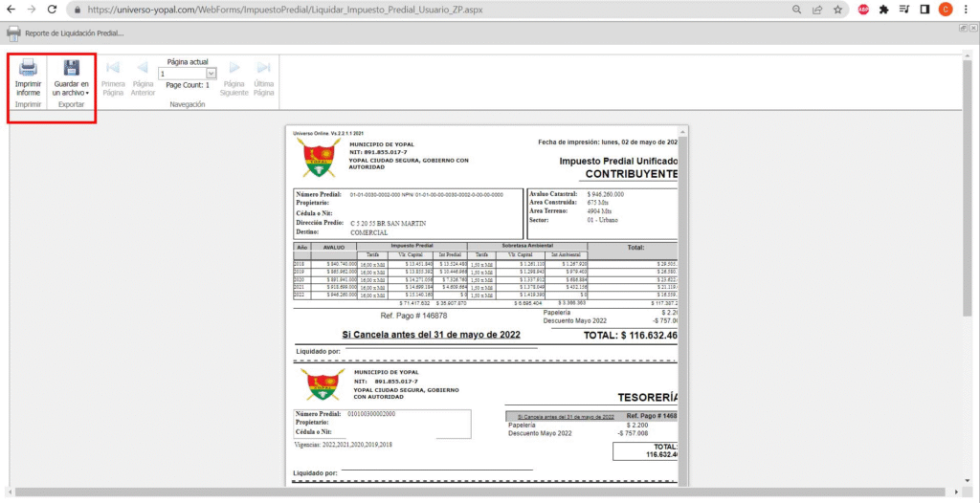Click the 'Navegación' group label
The image size is (980, 503).
[x=188, y=104]
